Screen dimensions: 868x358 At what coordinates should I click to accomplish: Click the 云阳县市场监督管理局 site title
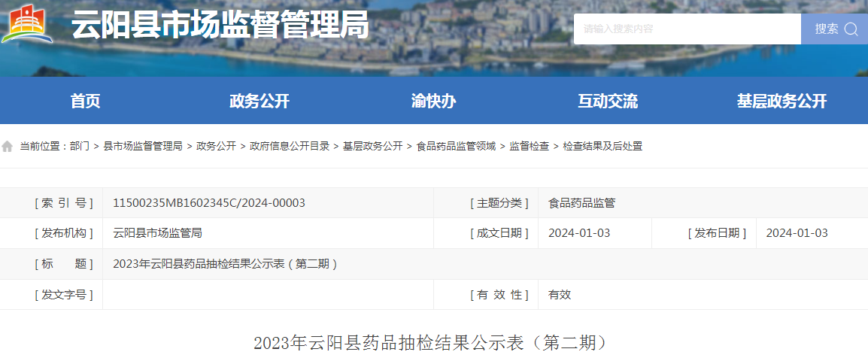point(220,27)
